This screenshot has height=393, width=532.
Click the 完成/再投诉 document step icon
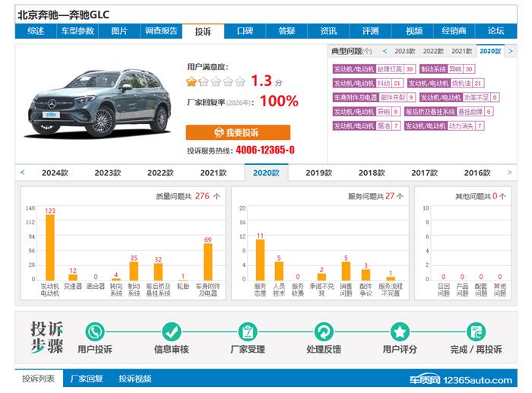coord(477,331)
